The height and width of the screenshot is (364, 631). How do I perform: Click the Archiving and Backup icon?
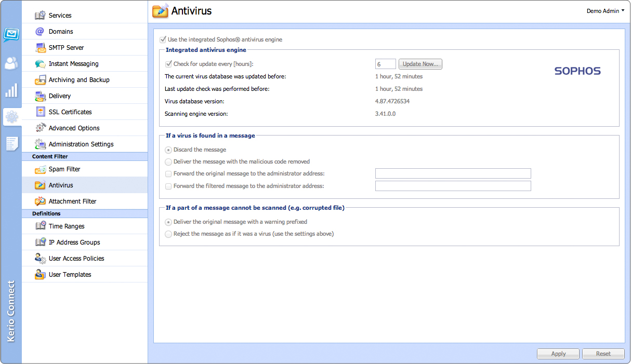click(40, 80)
